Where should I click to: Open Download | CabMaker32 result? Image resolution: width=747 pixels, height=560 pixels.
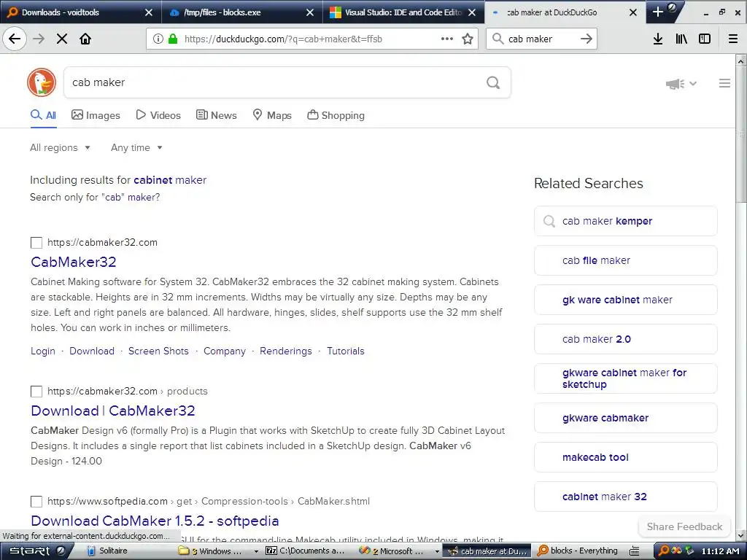[x=113, y=411]
